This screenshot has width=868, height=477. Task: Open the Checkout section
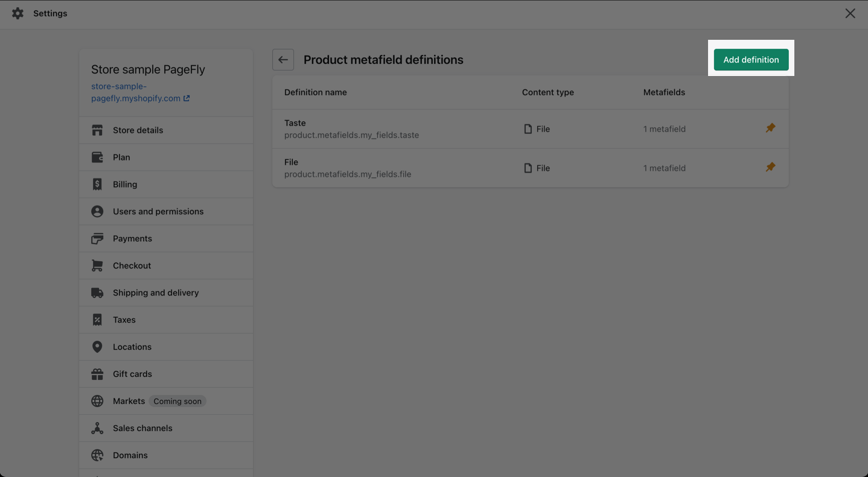[x=166, y=265]
